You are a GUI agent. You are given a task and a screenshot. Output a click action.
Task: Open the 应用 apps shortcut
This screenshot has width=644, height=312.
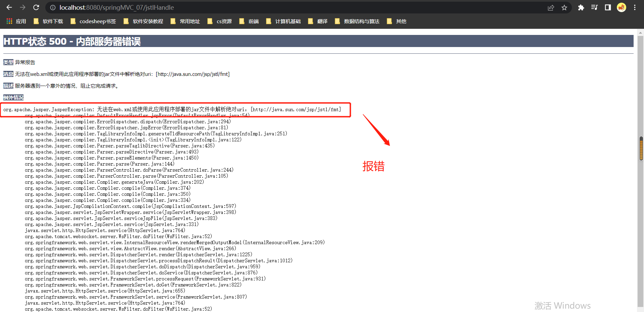click(x=16, y=21)
